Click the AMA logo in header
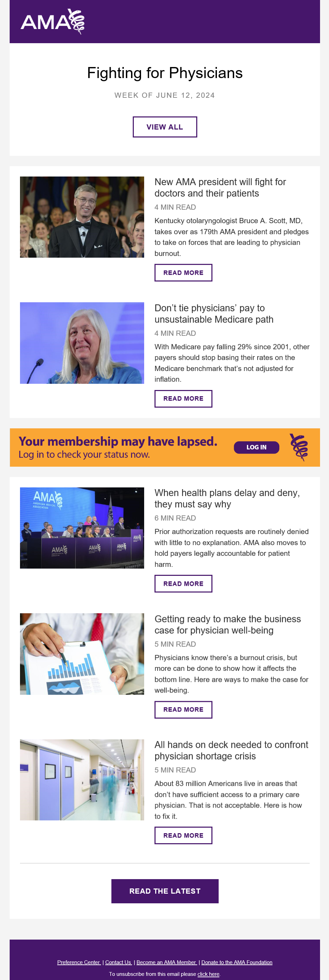This screenshot has height=980, width=329. click(x=52, y=22)
